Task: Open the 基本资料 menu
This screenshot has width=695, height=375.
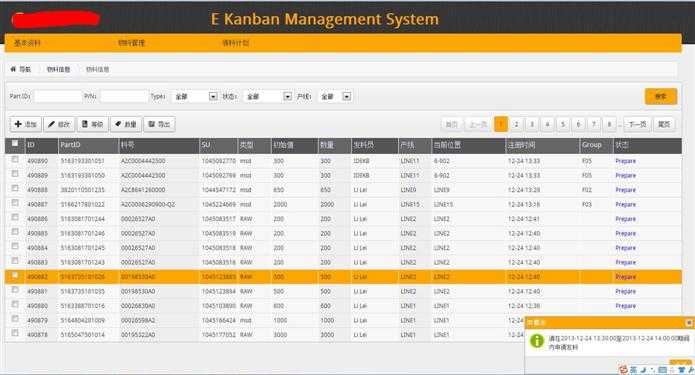Action: (x=27, y=43)
